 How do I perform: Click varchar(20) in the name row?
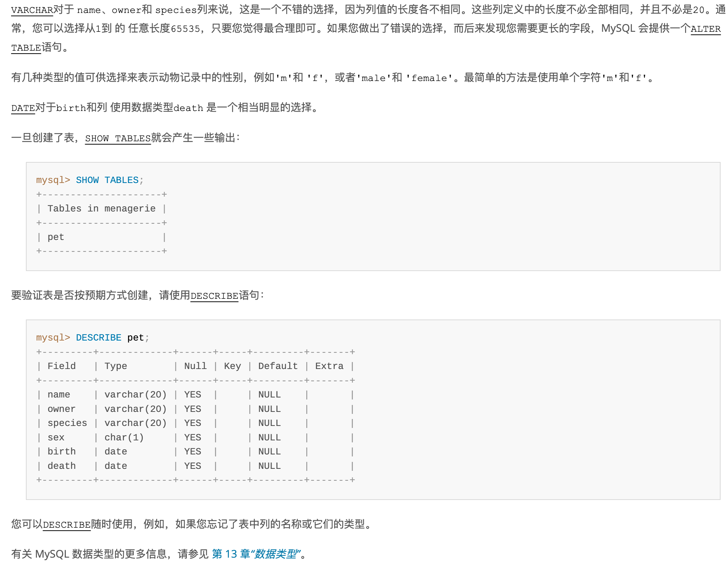(135, 395)
